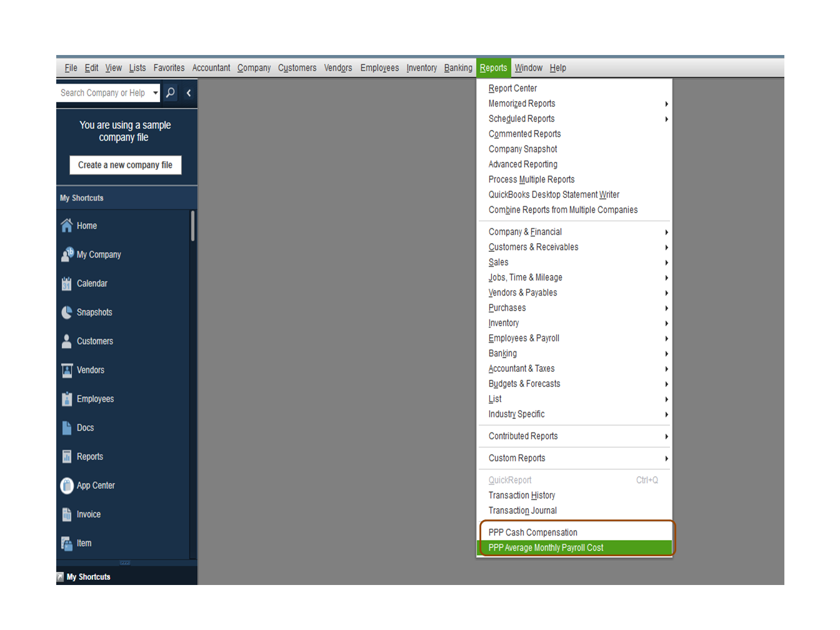The height and width of the screenshot is (630, 840).
Task: Expand Employees & Payroll submenu
Action: 666,338
